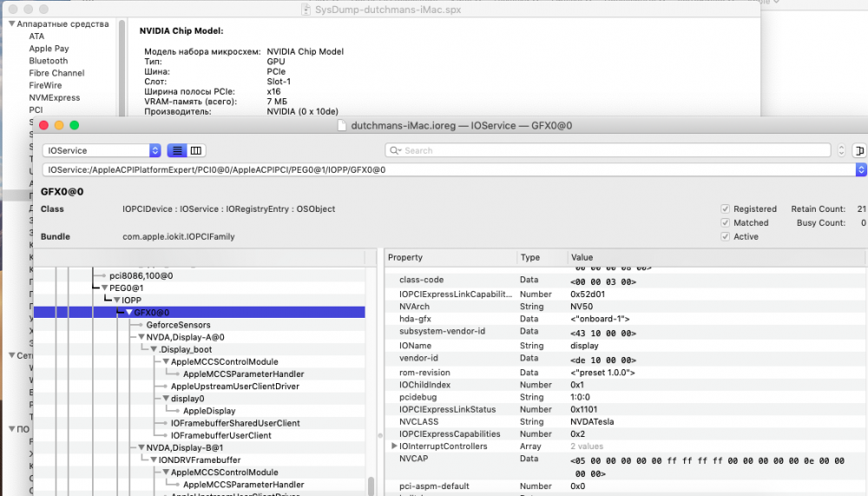
Task: Select FireWire in sidebar
Action: click(45, 85)
